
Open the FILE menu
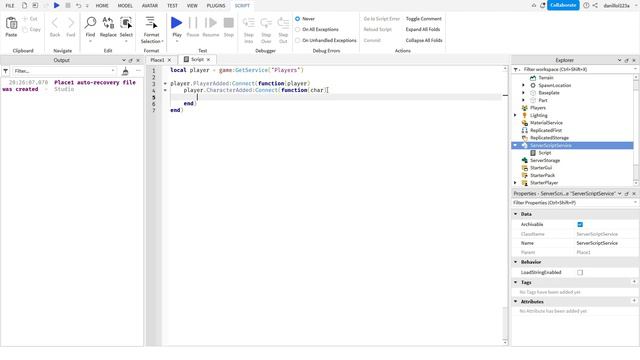pos(10,6)
